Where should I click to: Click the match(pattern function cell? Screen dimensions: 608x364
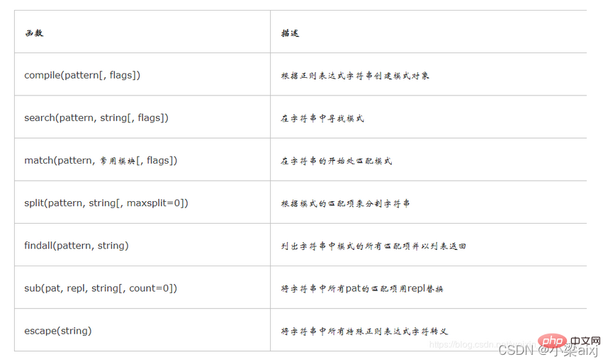[x=142, y=159]
